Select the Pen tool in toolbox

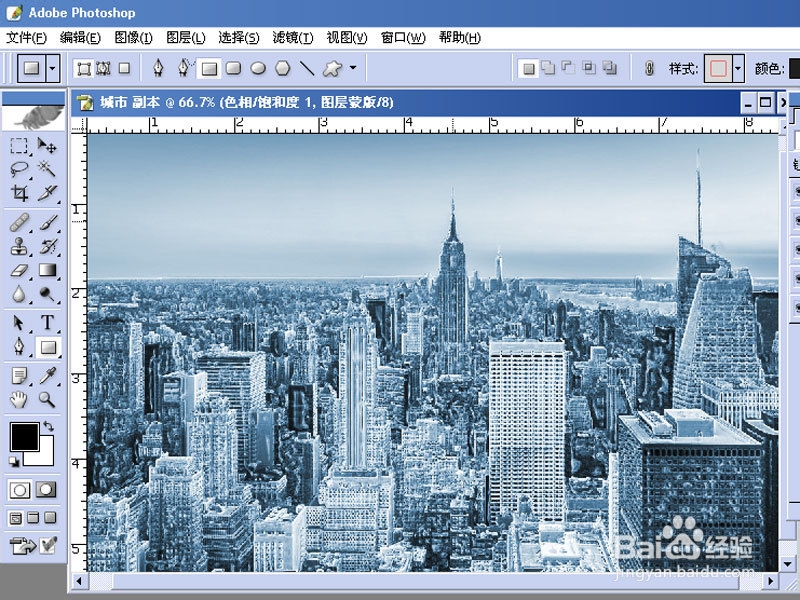tap(19, 347)
